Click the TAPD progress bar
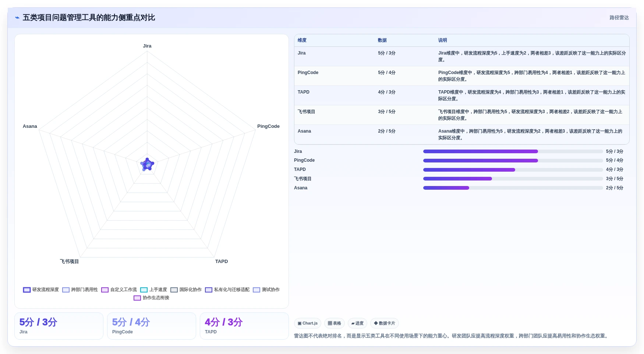Viewport: 644px width, 354px height. [x=513, y=170]
